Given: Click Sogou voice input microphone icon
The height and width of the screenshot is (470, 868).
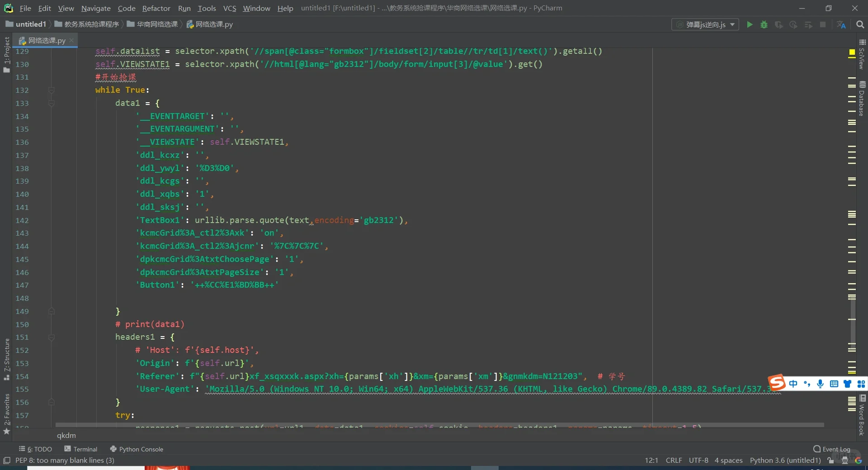Looking at the screenshot, I should tap(821, 384).
